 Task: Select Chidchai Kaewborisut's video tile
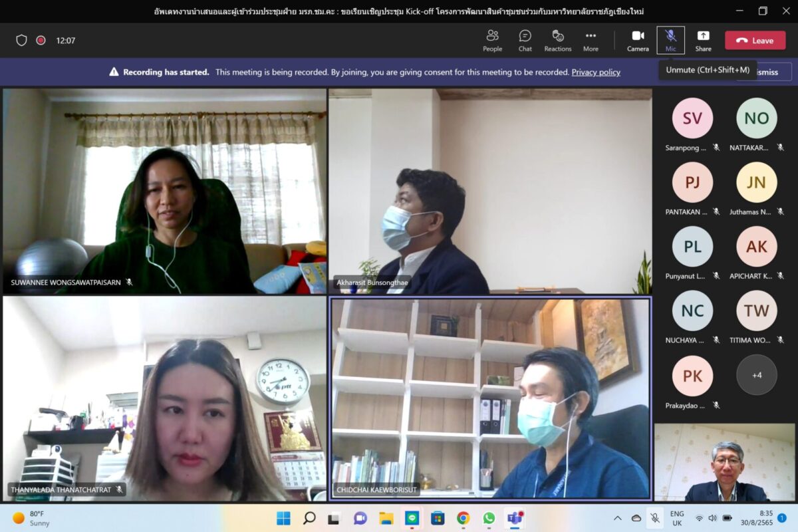(x=490, y=398)
